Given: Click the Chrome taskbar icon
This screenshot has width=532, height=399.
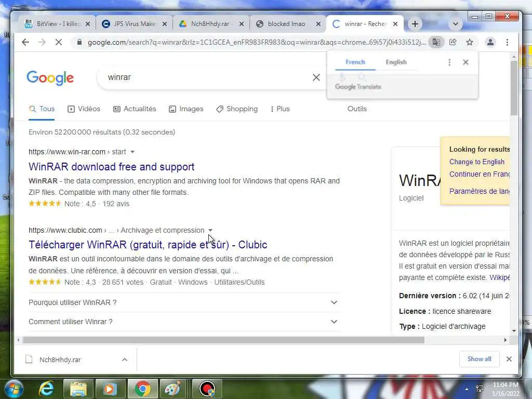Looking at the screenshot, I should click(x=142, y=389).
